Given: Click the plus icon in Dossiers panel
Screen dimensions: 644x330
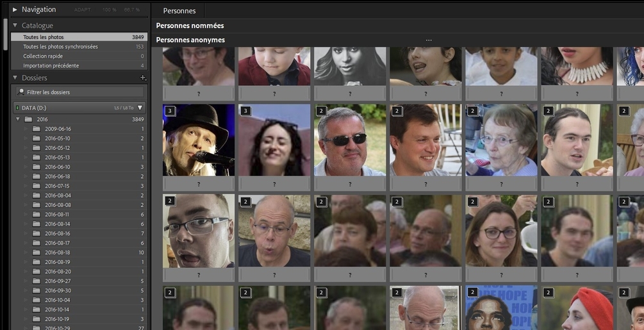Looking at the screenshot, I should pyautogui.click(x=143, y=78).
